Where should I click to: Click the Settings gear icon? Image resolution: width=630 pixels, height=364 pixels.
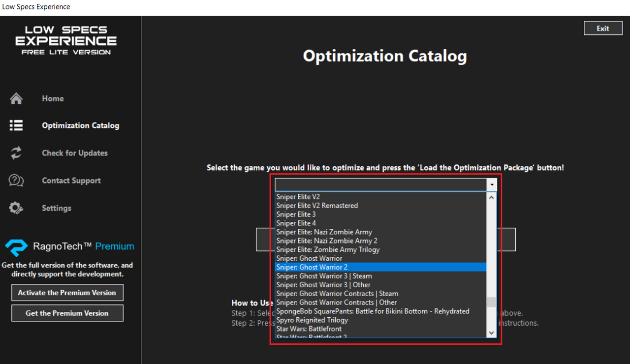pos(16,208)
